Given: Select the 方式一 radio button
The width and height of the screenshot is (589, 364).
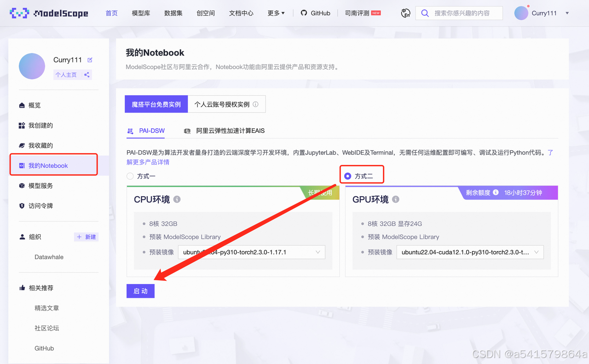Looking at the screenshot, I should [x=129, y=176].
